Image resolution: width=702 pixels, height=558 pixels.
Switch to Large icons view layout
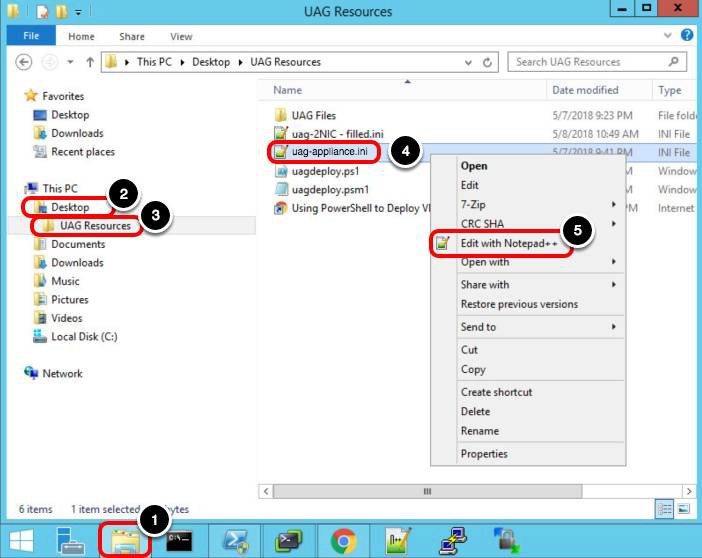pyautogui.click(x=684, y=509)
